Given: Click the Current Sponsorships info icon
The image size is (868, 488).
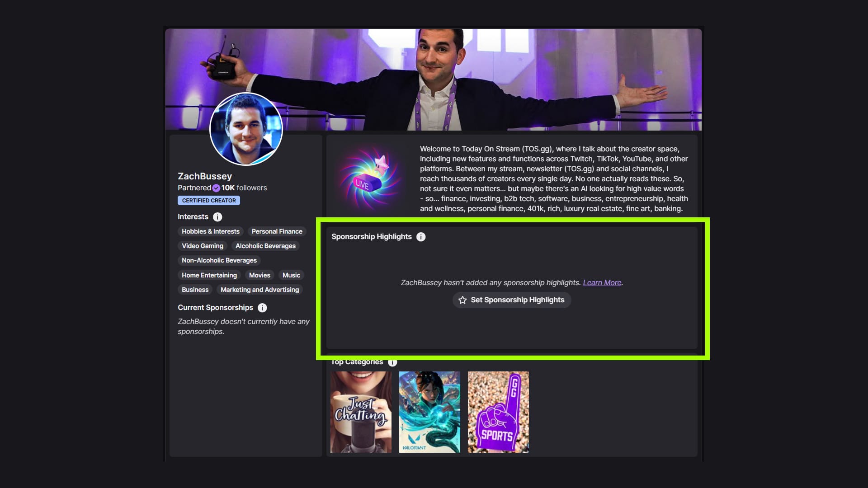Looking at the screenshot, I should (x=262, y=308).
